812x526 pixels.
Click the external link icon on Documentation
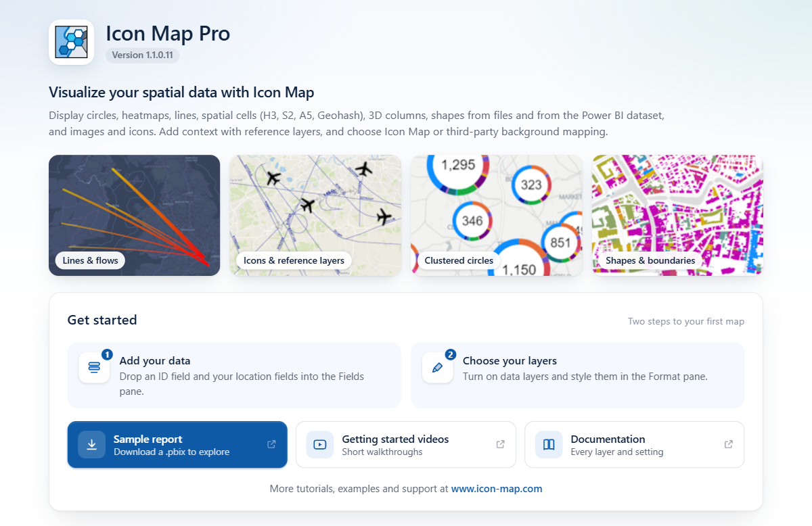(x=729, y=444)
